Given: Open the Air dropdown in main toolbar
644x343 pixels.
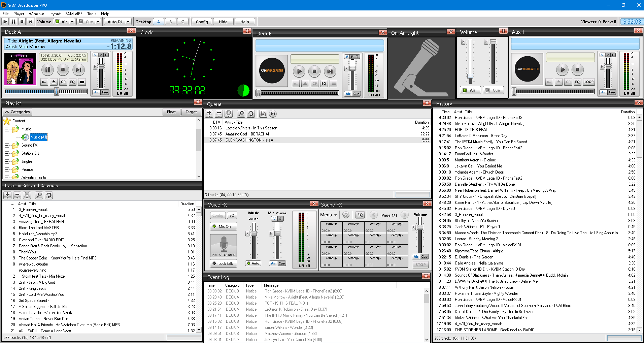Looking at the screenshot, I should 72,22.
